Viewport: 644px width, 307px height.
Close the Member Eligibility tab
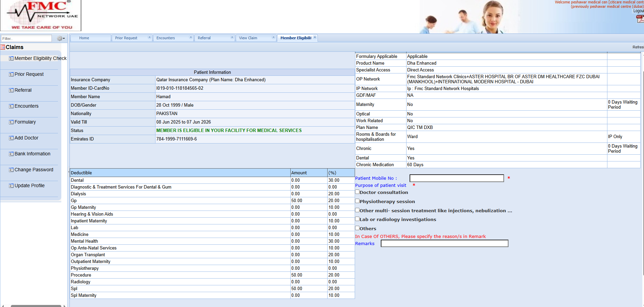point(315,38)
